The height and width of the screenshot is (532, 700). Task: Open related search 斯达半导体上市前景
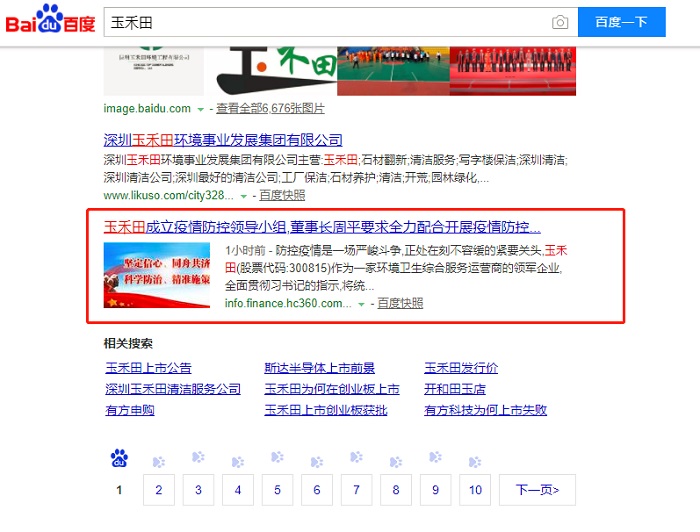pos(320,368)
